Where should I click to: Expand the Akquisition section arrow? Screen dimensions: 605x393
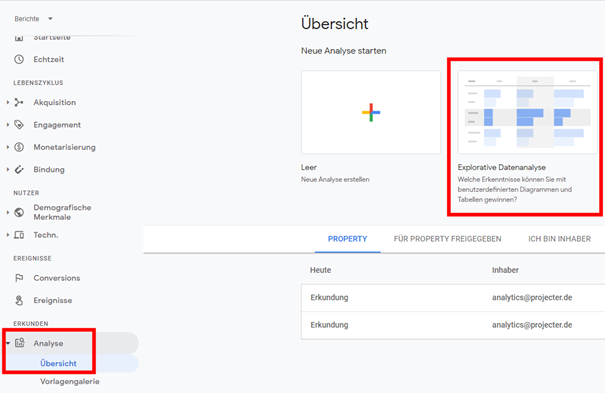(8, 102)
